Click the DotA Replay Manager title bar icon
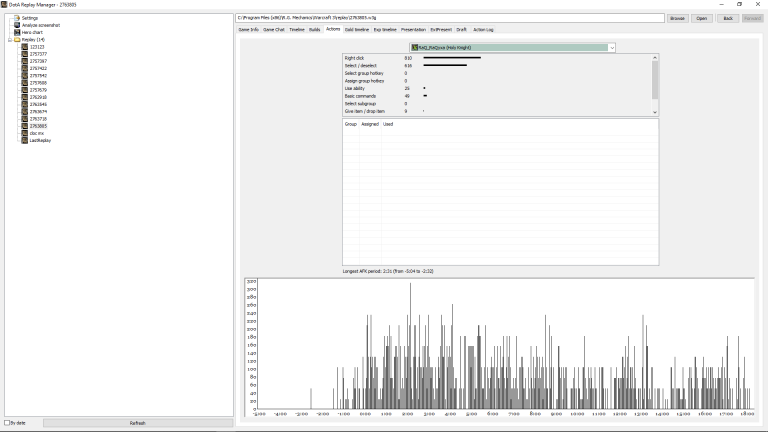This screenshot has height=432, width=768. click(x=4, y=4)
